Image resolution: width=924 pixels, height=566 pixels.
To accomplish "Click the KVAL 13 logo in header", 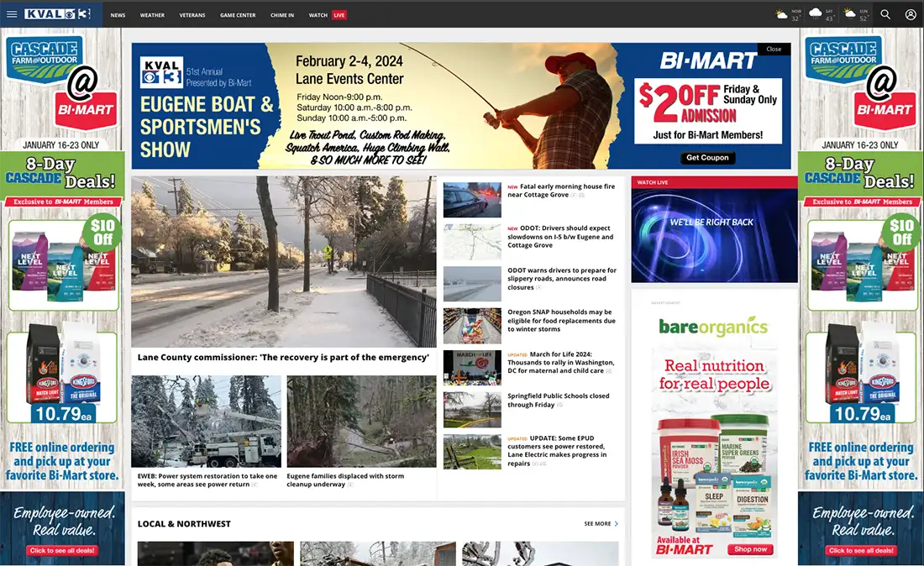I will (57, 14).
